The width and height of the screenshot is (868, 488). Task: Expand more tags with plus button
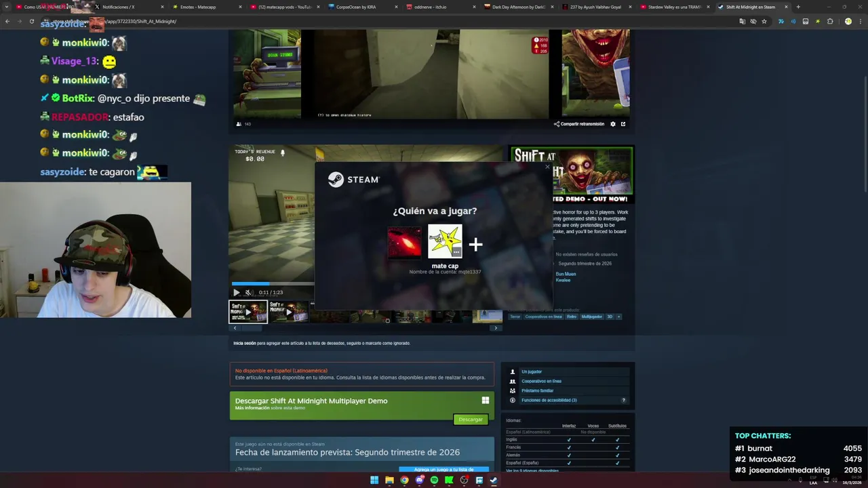(x=618, y=317)
